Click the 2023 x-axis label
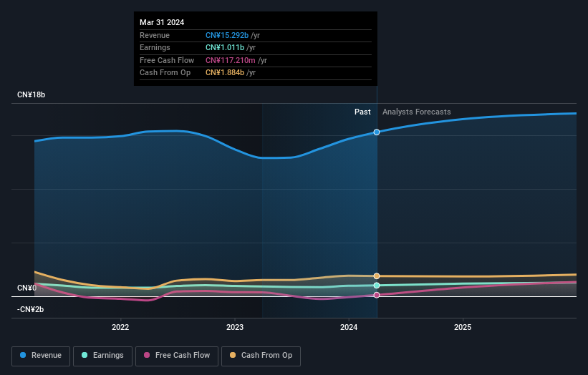 click(x=235, y=327)
